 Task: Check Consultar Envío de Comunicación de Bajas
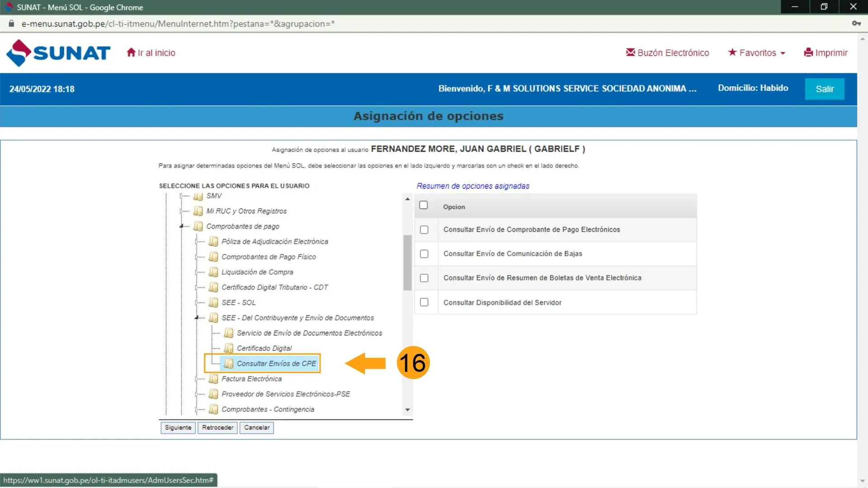tap(424, 254)
